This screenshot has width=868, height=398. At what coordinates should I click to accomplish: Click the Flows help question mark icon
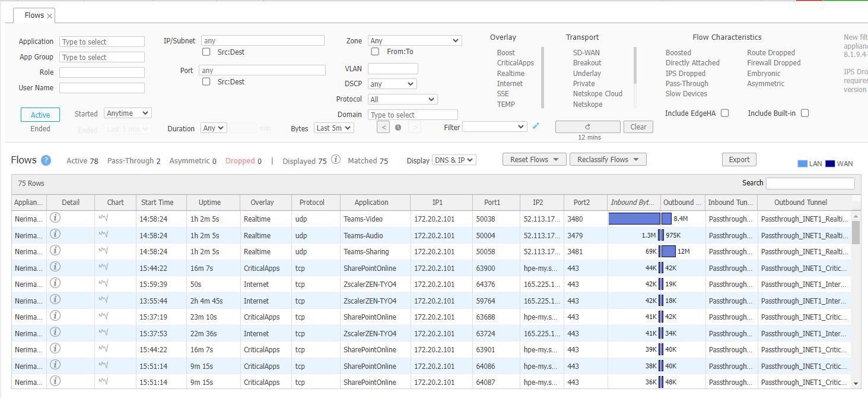point(46,160)
